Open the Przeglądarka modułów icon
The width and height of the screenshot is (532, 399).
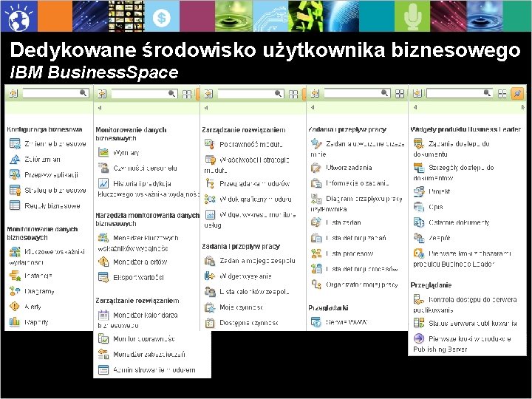click(210, 183)
